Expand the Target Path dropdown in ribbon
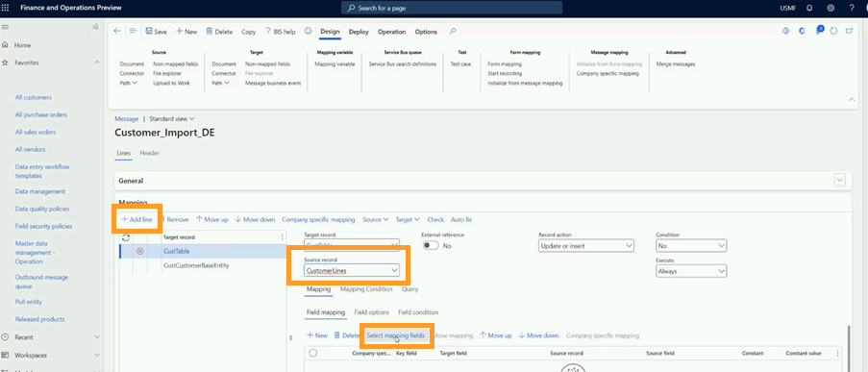 click(x=221, y=83)
